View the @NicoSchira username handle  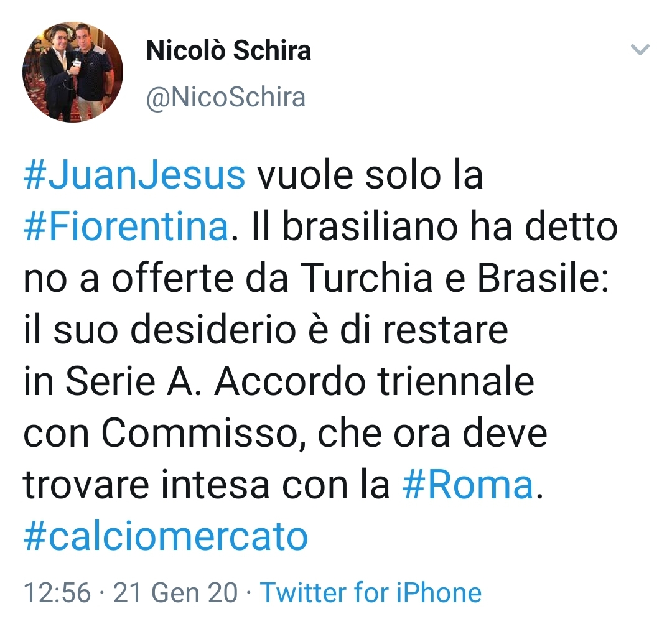click(226, 96)
